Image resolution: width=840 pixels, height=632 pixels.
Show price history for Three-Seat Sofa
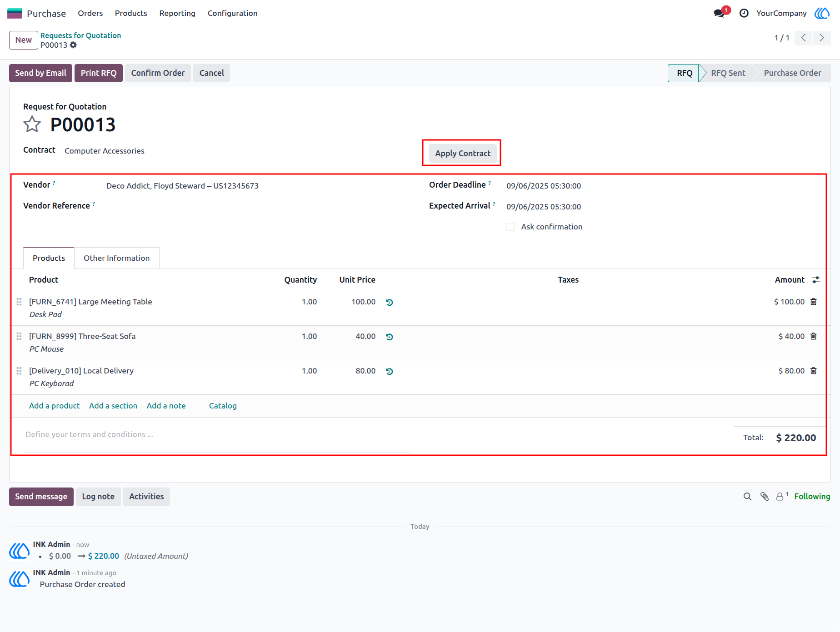[390, 337]
